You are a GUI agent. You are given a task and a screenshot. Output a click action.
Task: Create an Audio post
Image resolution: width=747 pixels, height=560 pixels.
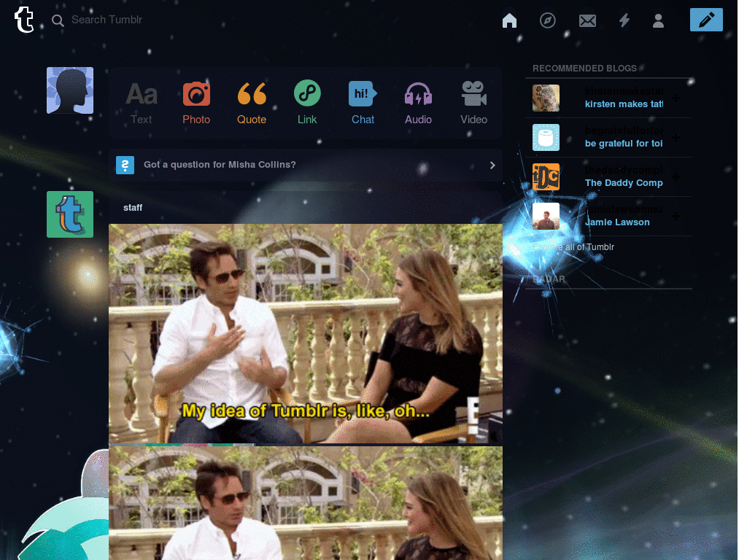[418, 104]
